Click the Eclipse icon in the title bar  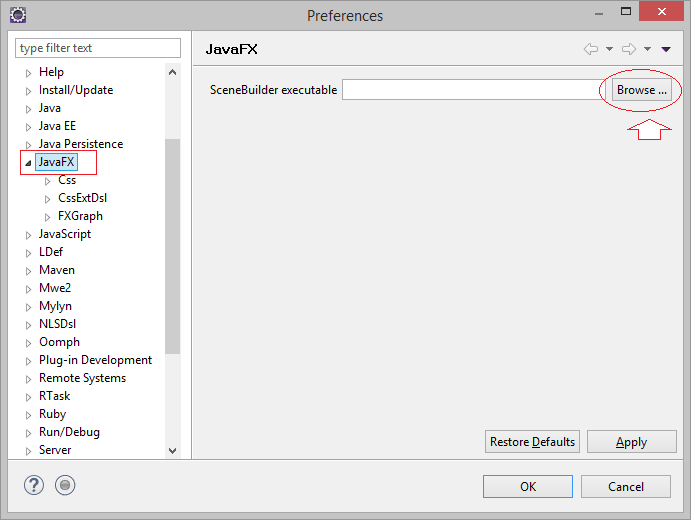18,15
